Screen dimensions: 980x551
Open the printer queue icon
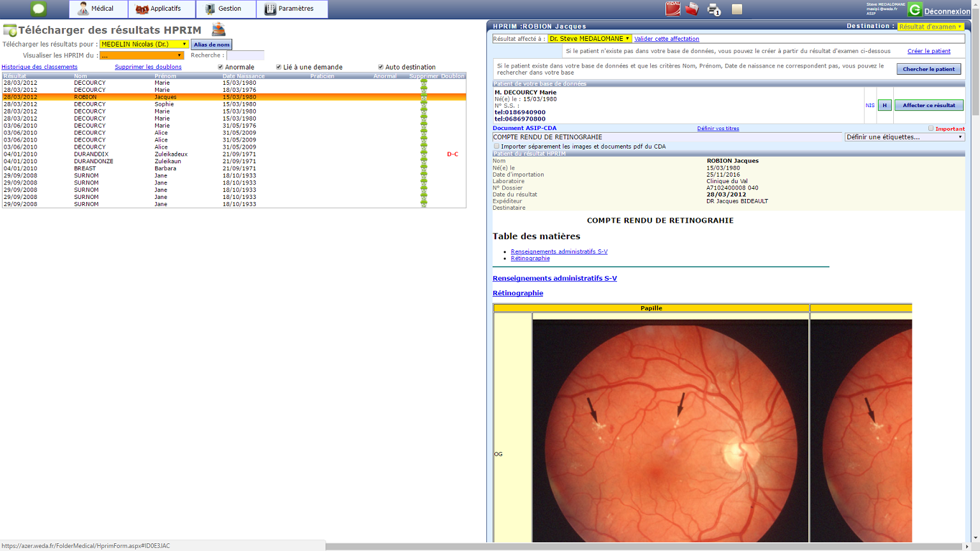714,10
